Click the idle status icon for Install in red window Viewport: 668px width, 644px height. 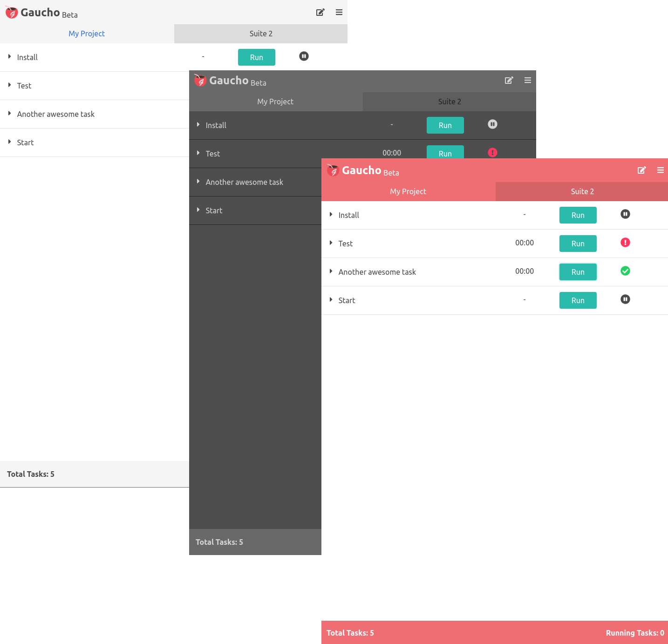[x=625, y=214]
